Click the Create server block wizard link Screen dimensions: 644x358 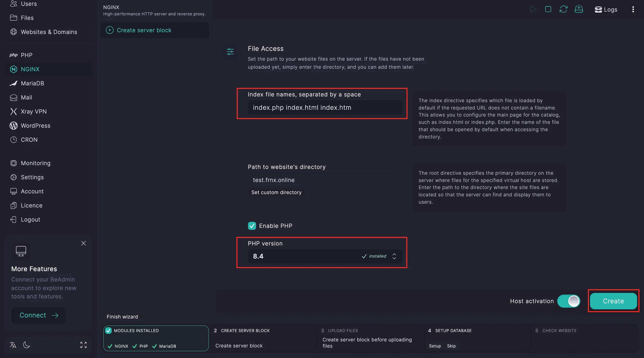(239, 346)
